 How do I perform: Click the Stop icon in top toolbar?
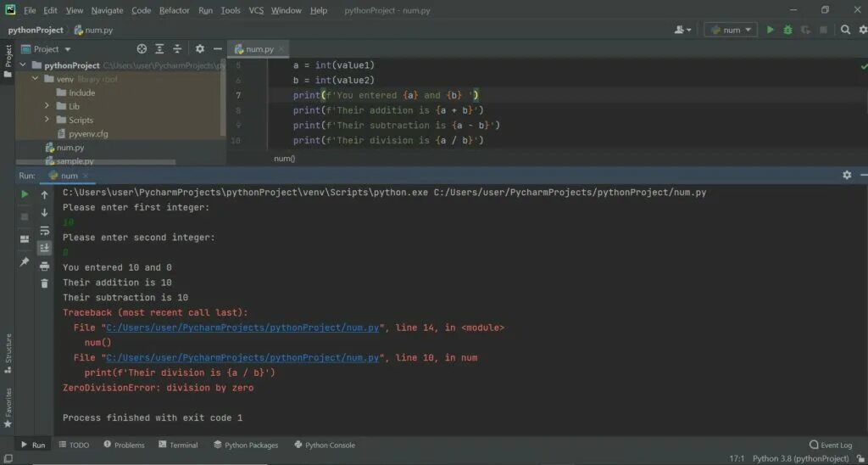823,30
